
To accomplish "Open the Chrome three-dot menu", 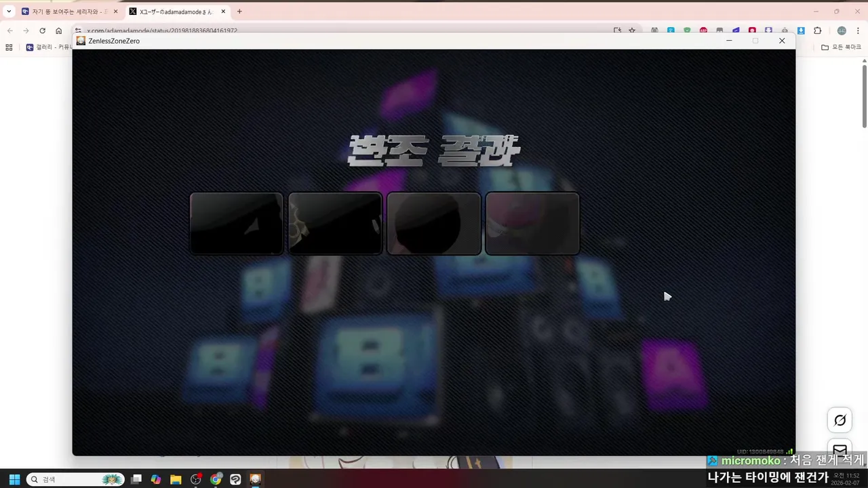I will [859, 30].
